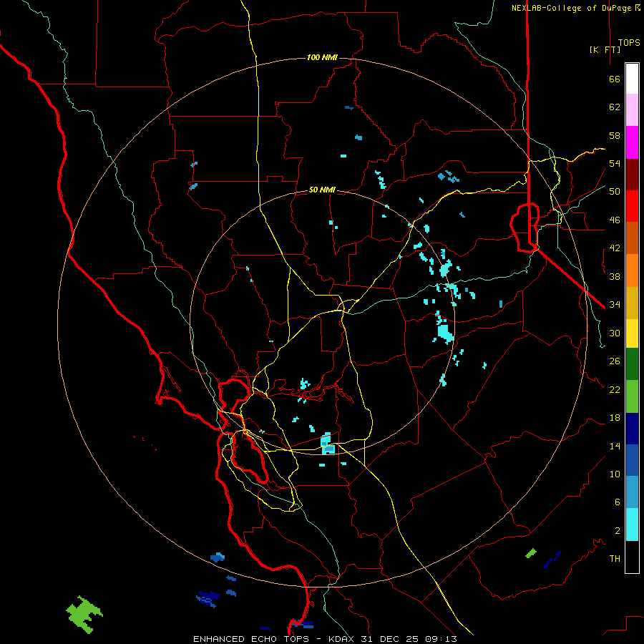Select the gold legend color block
Viewport: 644px width, 644px height.
(632, 303)
